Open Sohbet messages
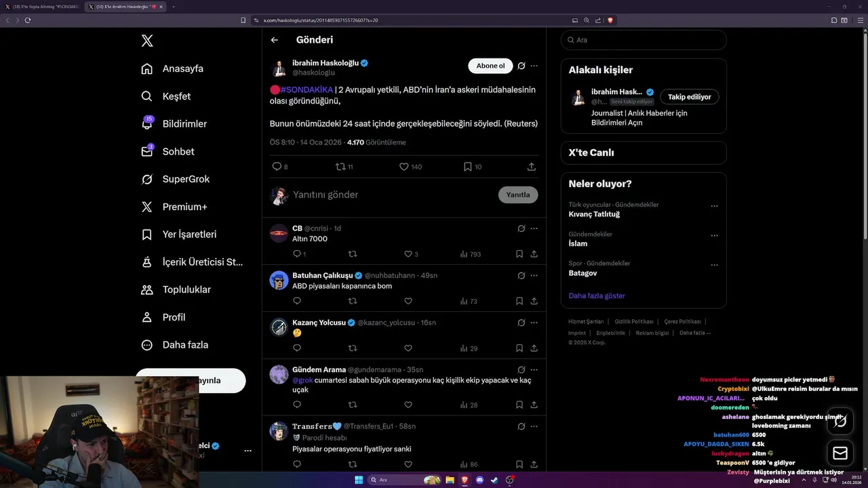 (x=167, y=152)
